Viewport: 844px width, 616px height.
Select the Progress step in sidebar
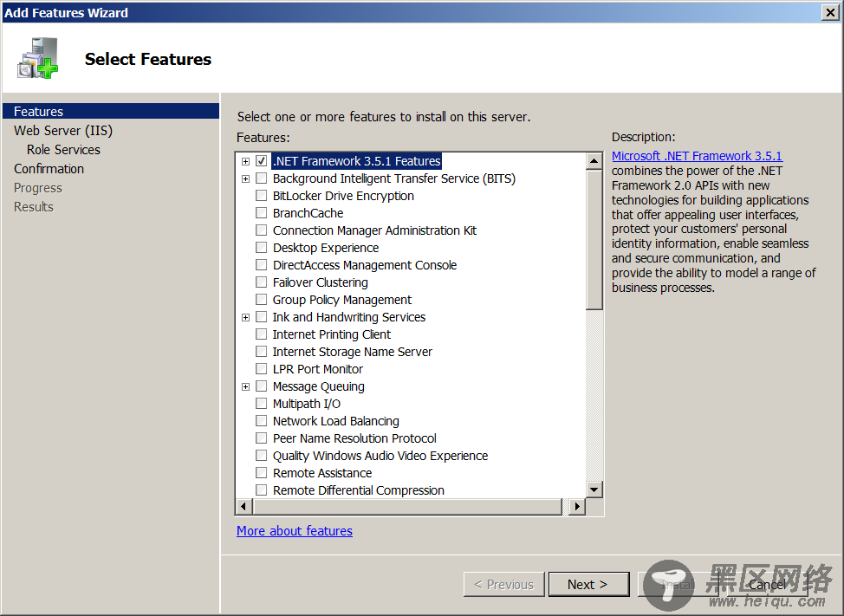37,188
